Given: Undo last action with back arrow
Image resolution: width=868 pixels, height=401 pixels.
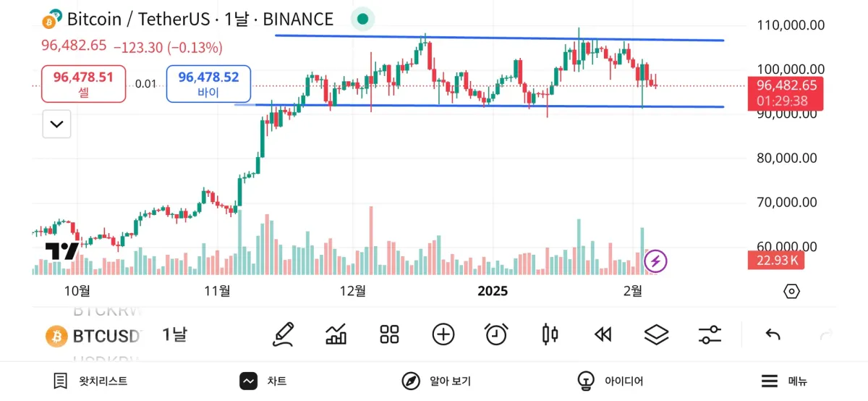Looking at the screenshot, I should 773,334.
